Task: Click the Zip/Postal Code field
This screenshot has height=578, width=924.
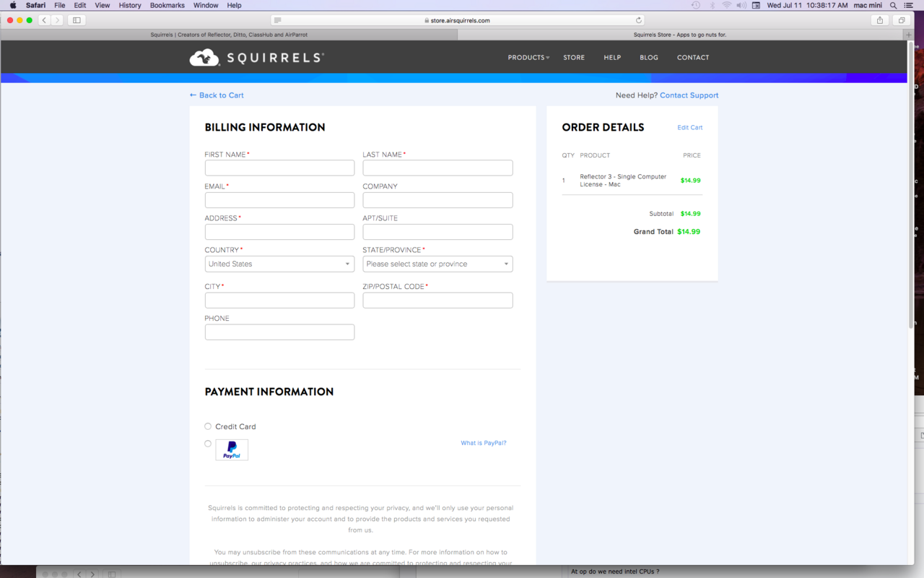Action: coord(437,301)
